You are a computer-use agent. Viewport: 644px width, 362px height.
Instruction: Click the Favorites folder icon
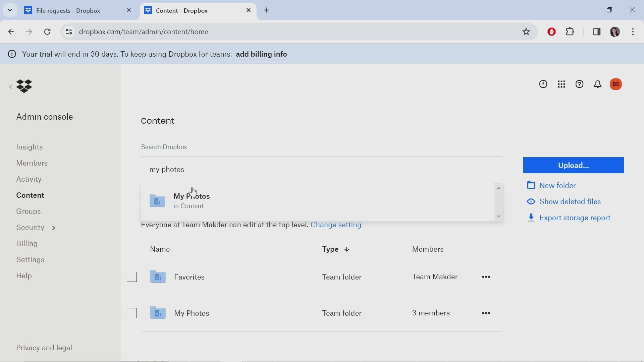pos(158,277)
